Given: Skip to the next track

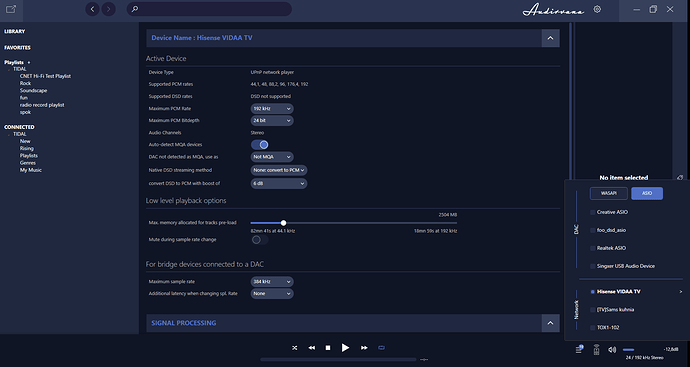Looking at the screenshot, I should pyautogui.click(x=364, y=348).
